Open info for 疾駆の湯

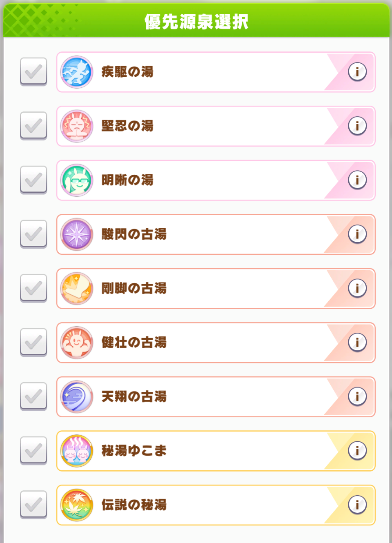point(357,72)
